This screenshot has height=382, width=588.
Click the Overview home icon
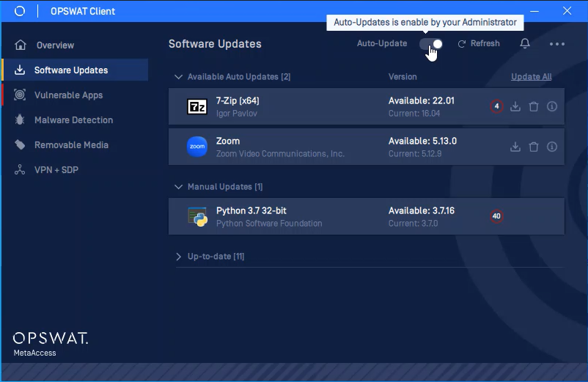tap(21, 45)
